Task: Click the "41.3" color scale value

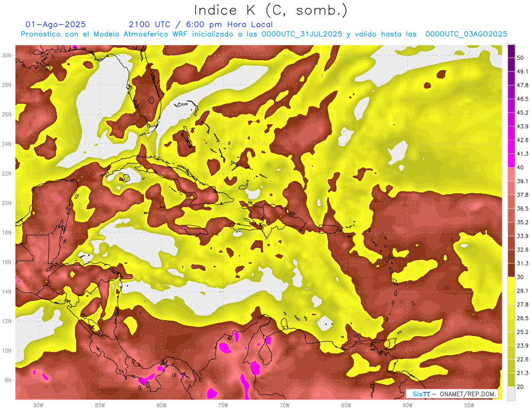Action: pos(522,154)
